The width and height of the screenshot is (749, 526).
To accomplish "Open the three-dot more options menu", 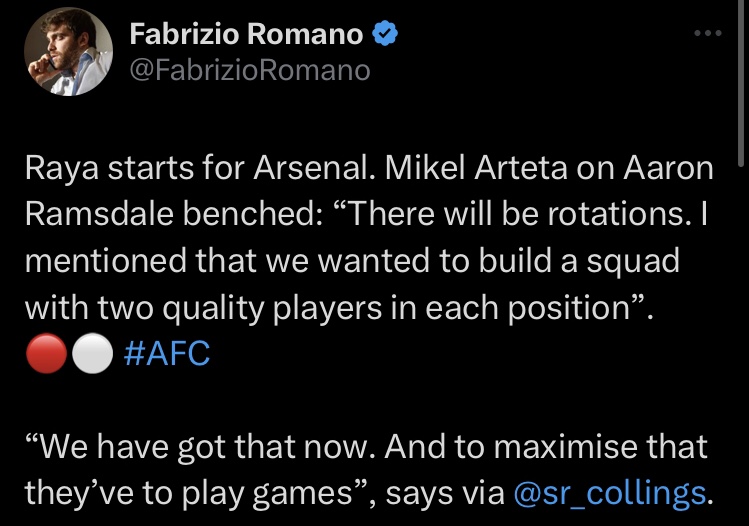I will [708, 33].
